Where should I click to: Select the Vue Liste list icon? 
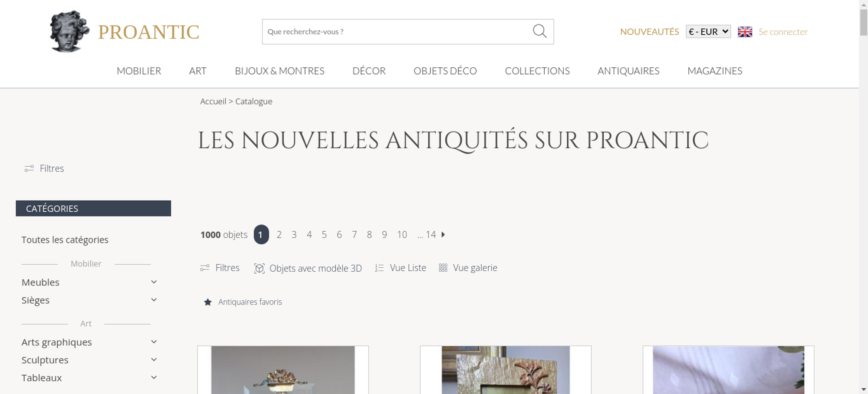[x=379, y=268]
